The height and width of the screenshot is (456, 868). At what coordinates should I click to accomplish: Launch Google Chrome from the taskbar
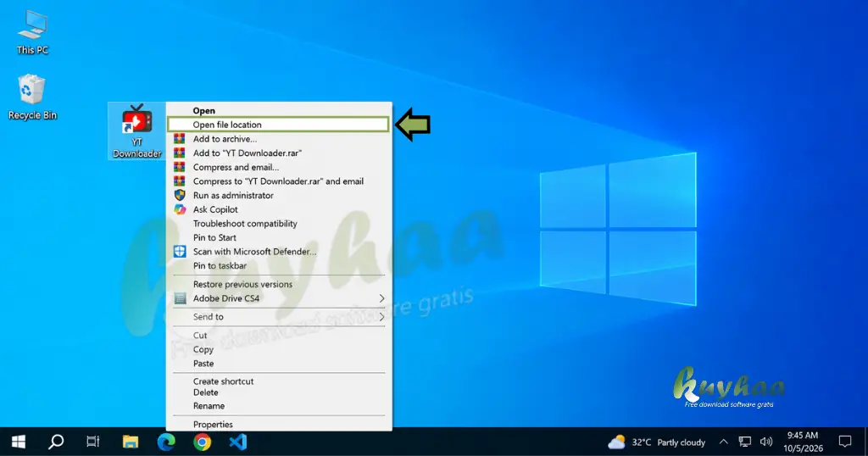coord(202,442)
